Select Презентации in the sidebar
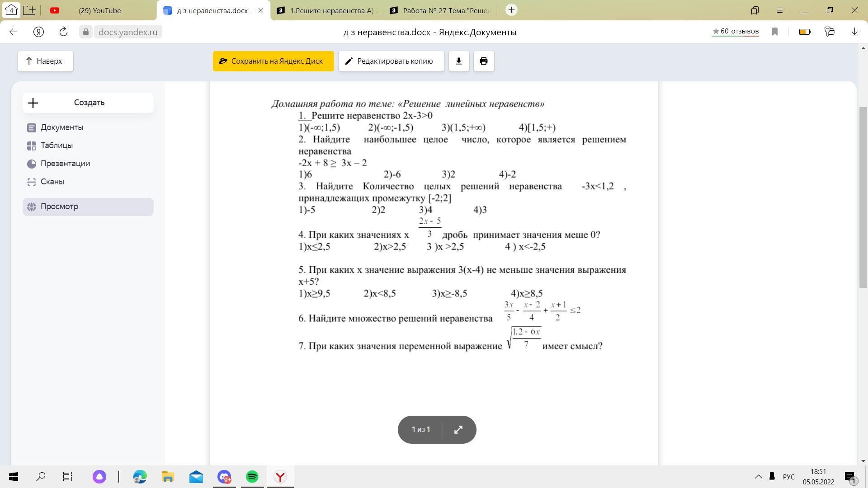This screenshot has width=868, height=488. [x=65, y=164]
